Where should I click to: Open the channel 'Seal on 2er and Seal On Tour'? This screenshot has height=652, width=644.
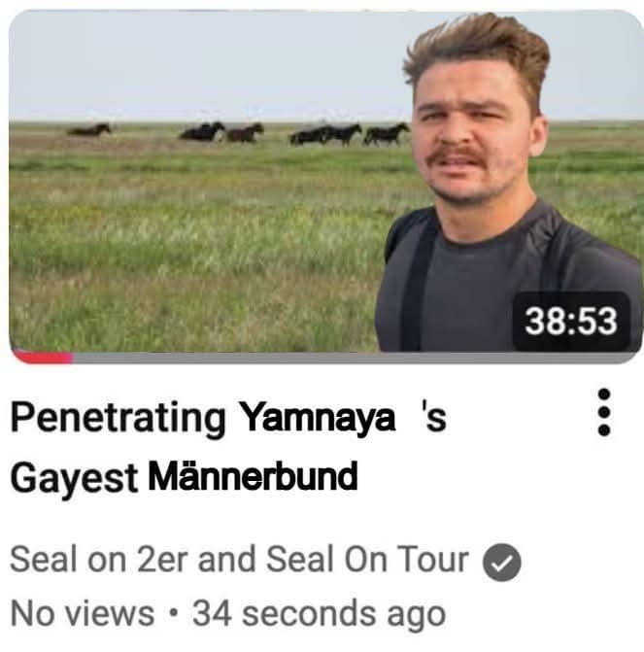[239, 560]
